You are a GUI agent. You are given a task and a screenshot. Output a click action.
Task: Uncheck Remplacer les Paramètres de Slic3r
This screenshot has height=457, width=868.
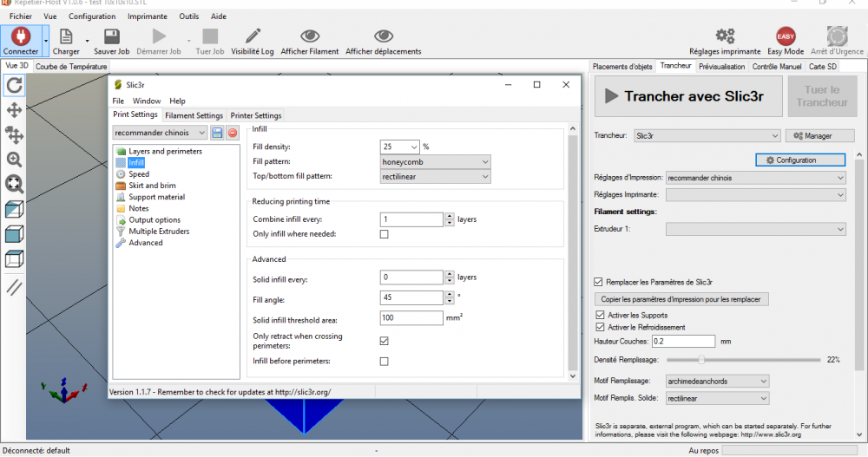598,282
